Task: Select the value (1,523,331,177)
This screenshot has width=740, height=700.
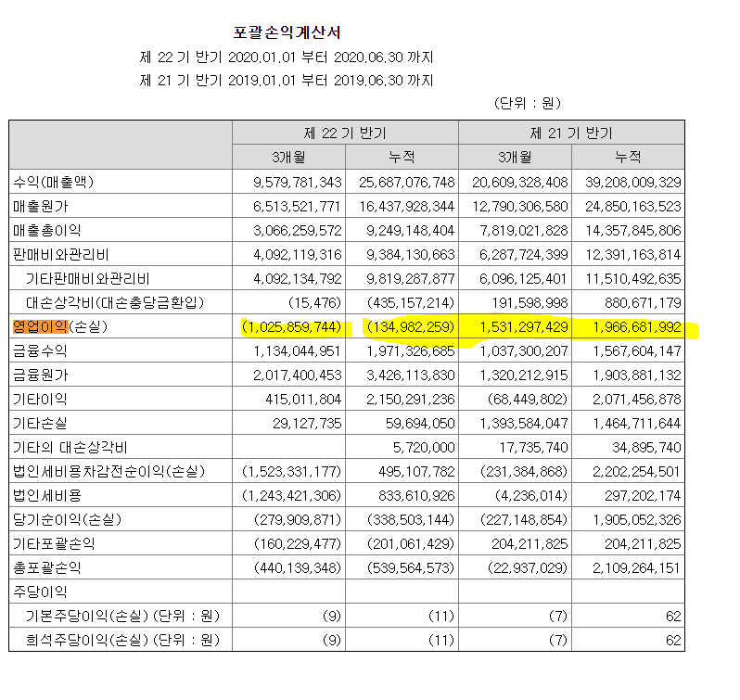Action: (x=291, y=471)
